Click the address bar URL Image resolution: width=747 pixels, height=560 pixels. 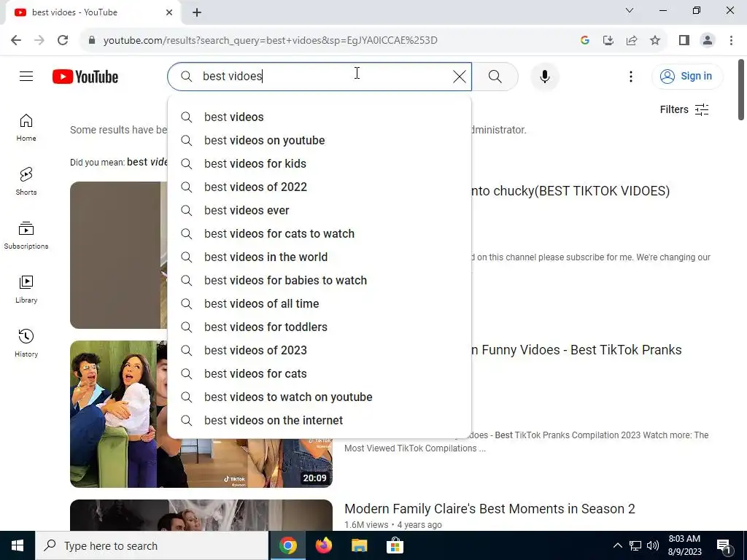pyautogui.click(x=270, y=41)
